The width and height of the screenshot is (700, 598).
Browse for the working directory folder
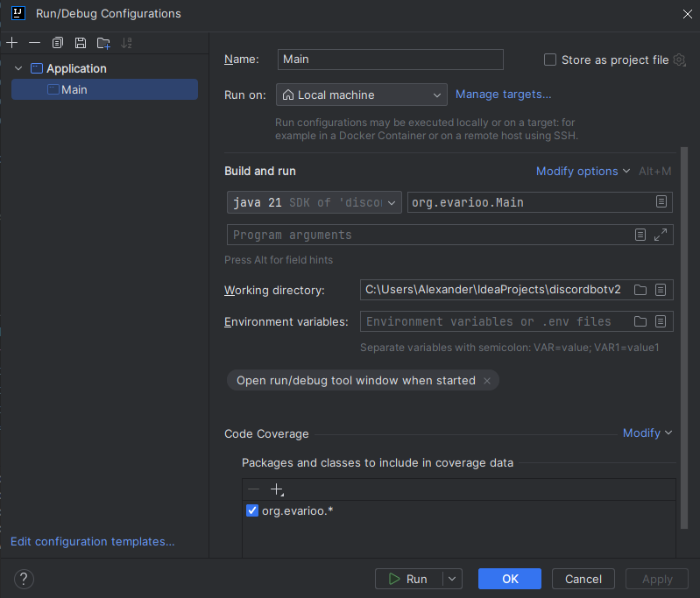coord(640,290)
